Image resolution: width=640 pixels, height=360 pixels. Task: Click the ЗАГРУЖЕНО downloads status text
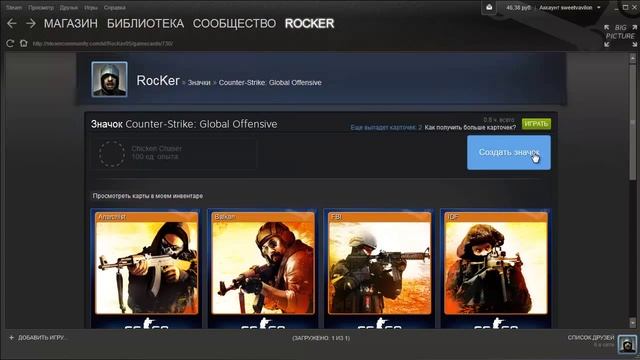321,338
